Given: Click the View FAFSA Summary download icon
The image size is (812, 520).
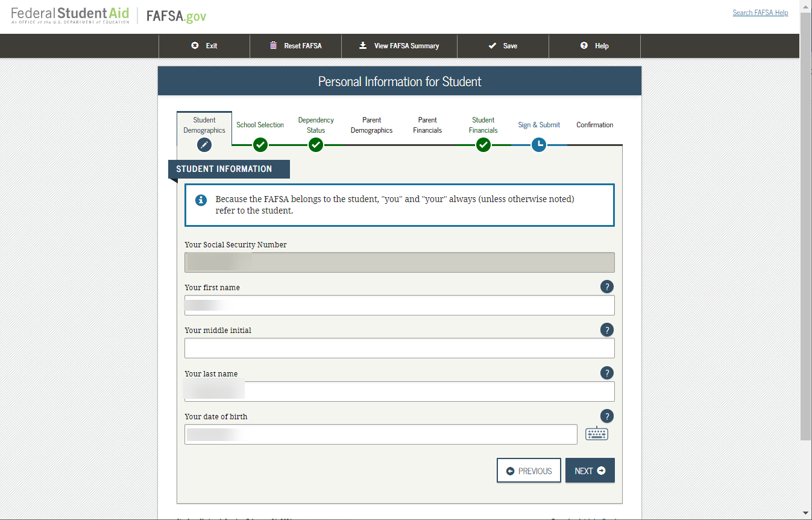Looking at the screenshot, I should click(x=362, y=46).
